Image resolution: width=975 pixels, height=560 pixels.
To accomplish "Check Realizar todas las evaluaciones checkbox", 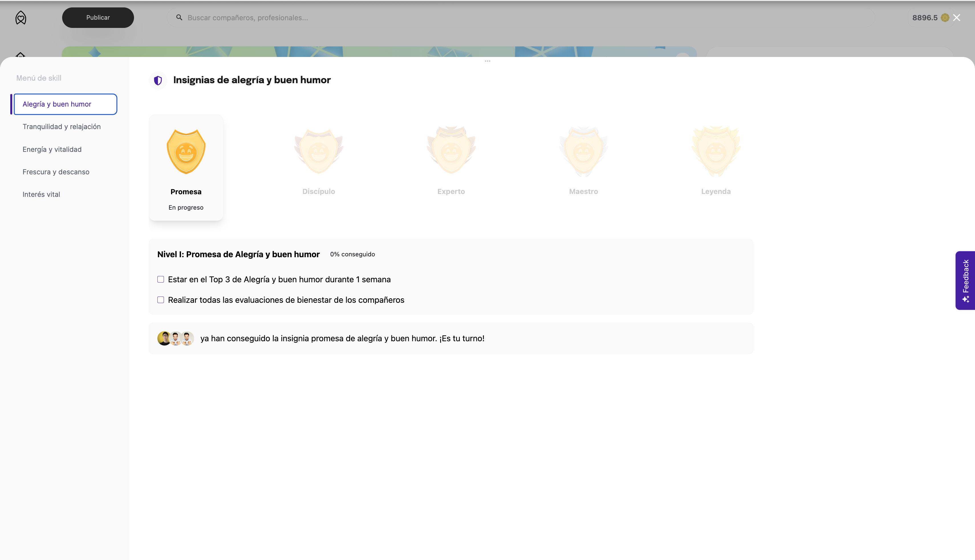I will coord(161,300).
